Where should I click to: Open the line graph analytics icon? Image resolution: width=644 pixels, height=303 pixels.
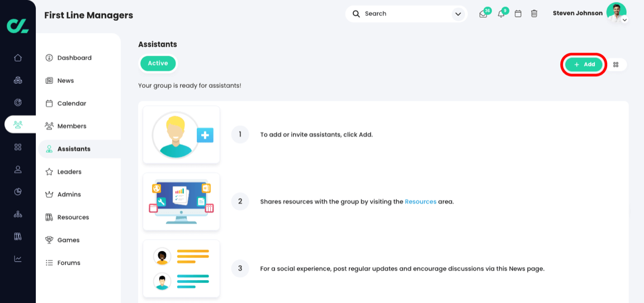18,258
